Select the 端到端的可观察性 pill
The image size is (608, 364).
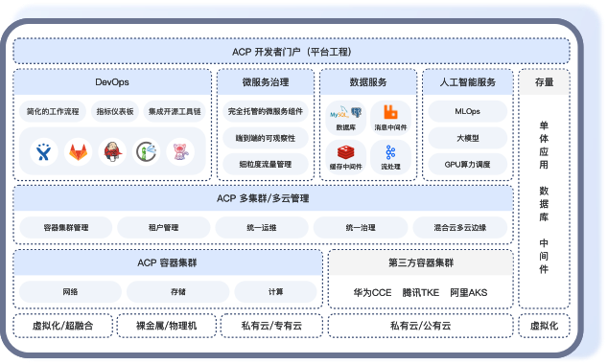click(266, 138)
